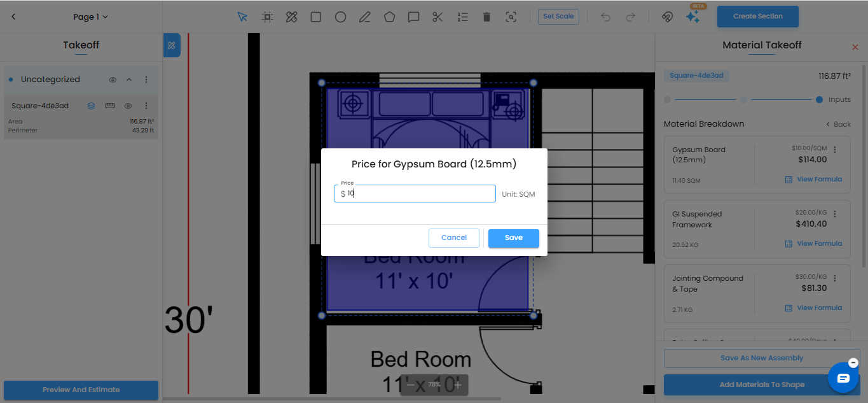
Task: Click the $410.40 framework total
Action: [x=811, y=224]
